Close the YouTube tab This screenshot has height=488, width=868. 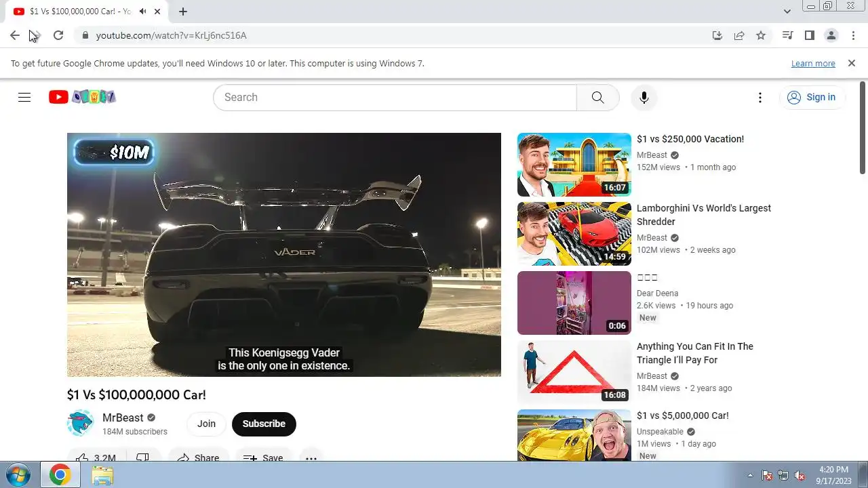[158, 12]
